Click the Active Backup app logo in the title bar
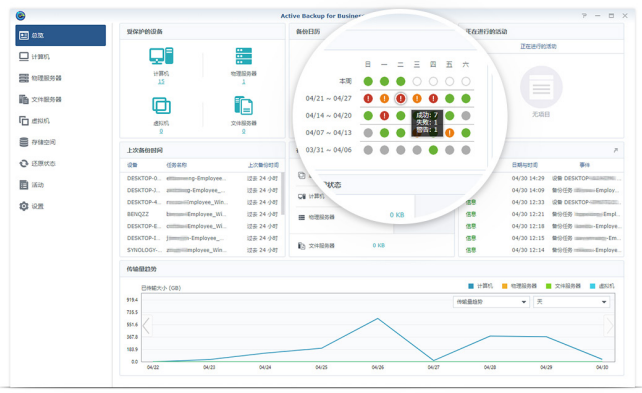The width and height of the screenshot is (642, 393). click(20, 16)
